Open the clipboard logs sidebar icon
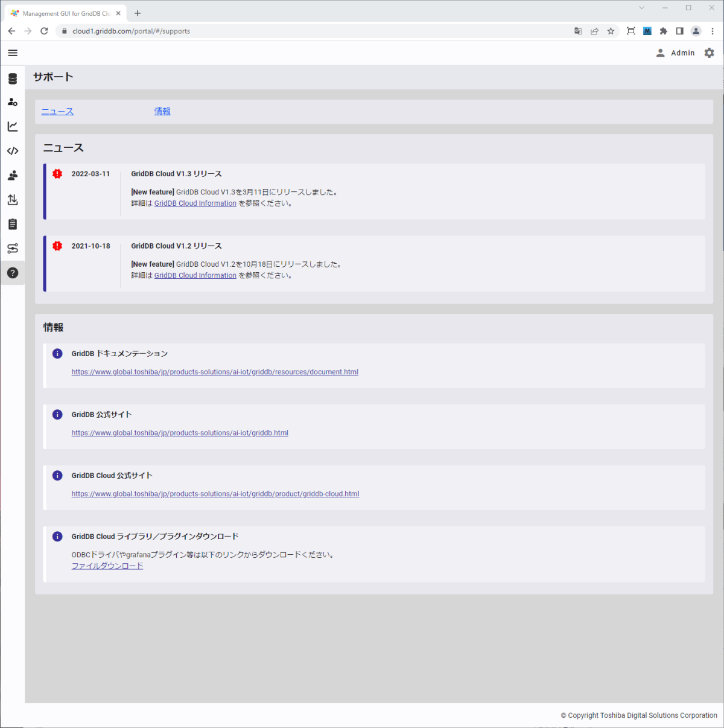Image resolution: width=724 pixels, height=728 pixels. [13, 224]
